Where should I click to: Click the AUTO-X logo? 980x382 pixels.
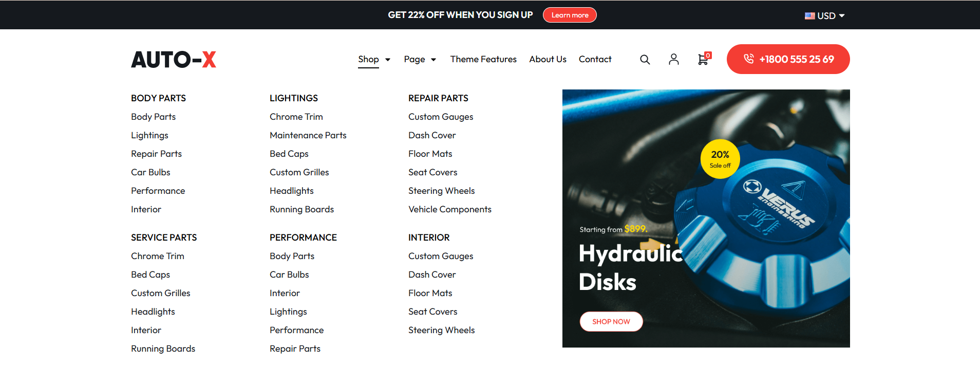point(174,60)
